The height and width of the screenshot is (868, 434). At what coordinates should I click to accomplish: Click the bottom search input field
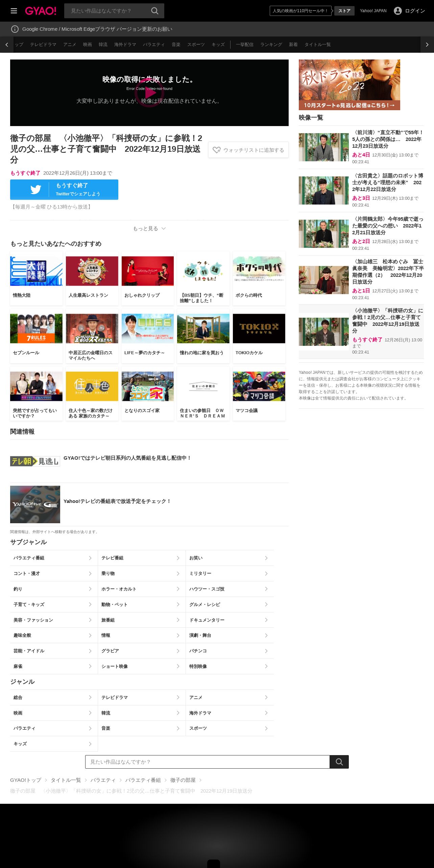(208, 762)
